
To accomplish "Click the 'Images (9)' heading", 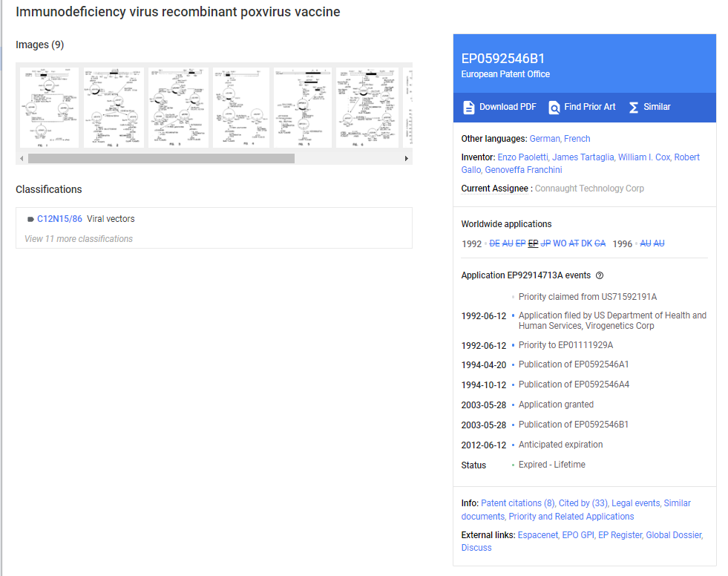I will coord(39,45).
